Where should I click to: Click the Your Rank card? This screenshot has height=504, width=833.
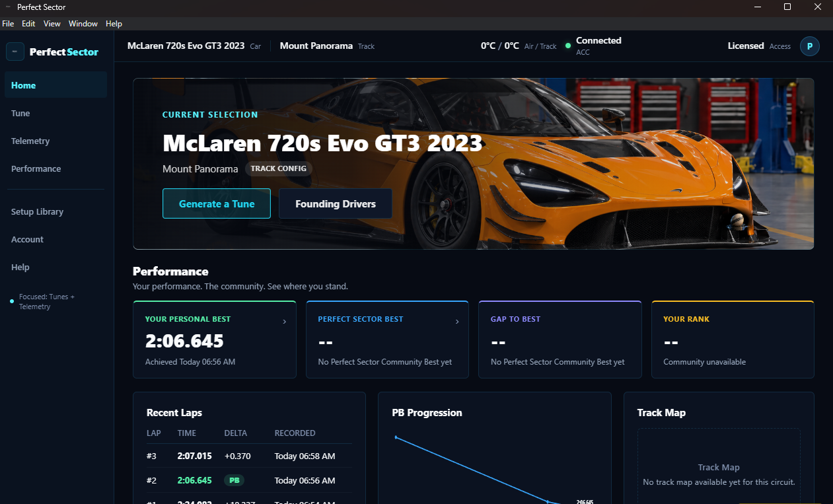pos(733,340)
